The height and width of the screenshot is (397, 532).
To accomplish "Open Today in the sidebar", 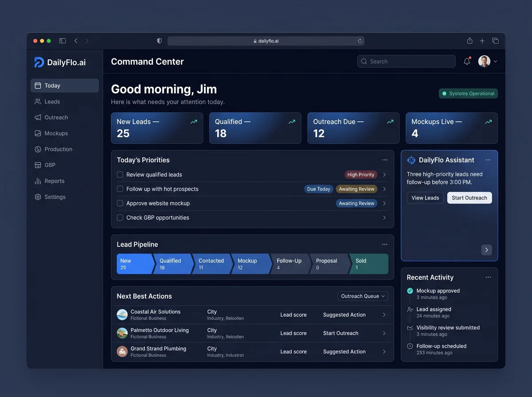I will (x=65, y=86).
